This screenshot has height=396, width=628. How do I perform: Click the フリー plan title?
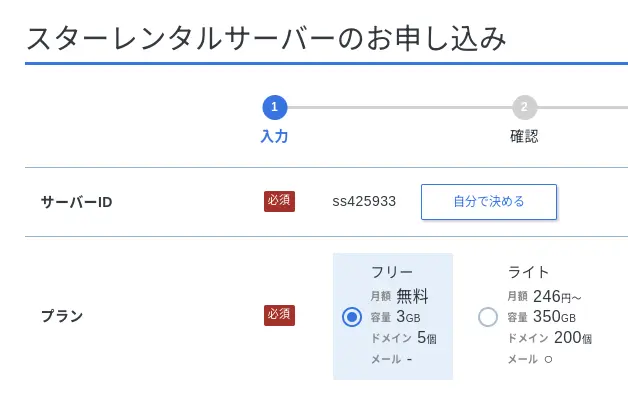coord(392,272)
